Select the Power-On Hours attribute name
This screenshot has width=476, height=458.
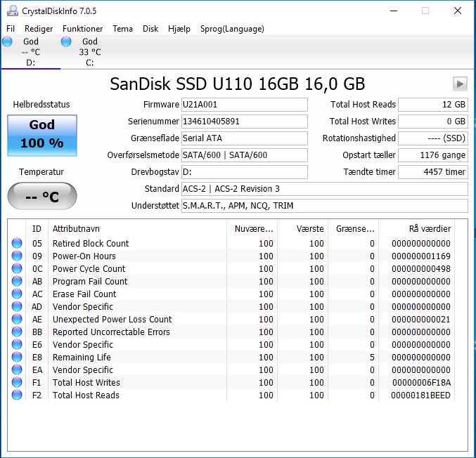click(x=84, y=256)
